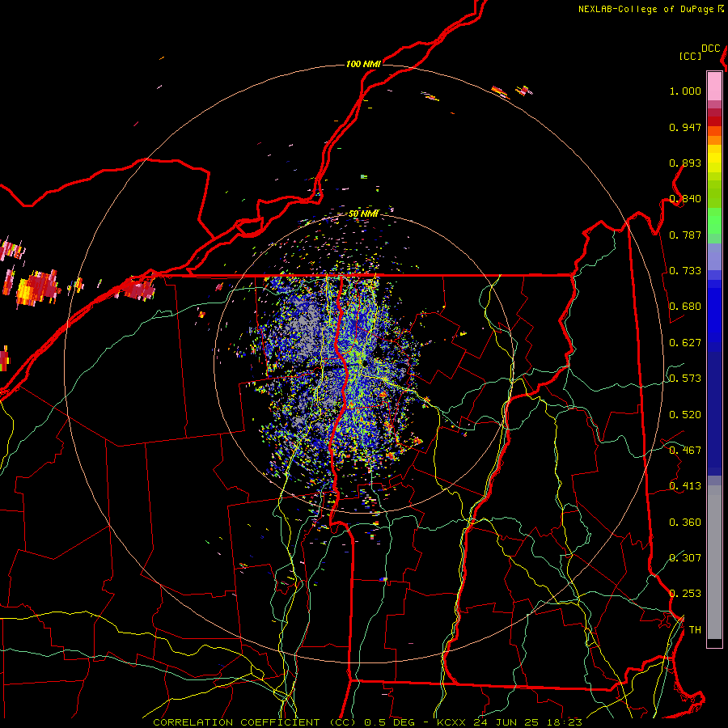Select the 0.680 legend value
This screenshot has width=728, height=728.
coord(685,307)
